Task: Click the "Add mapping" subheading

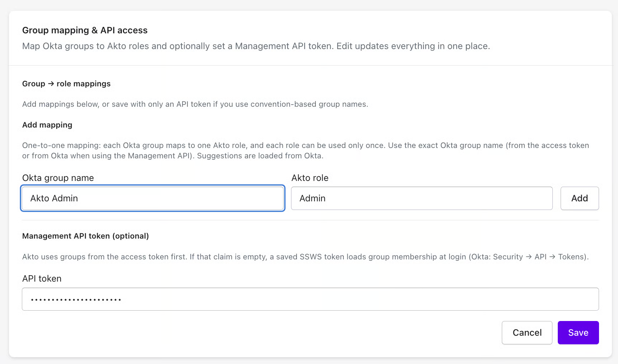Action: [47, 125]
